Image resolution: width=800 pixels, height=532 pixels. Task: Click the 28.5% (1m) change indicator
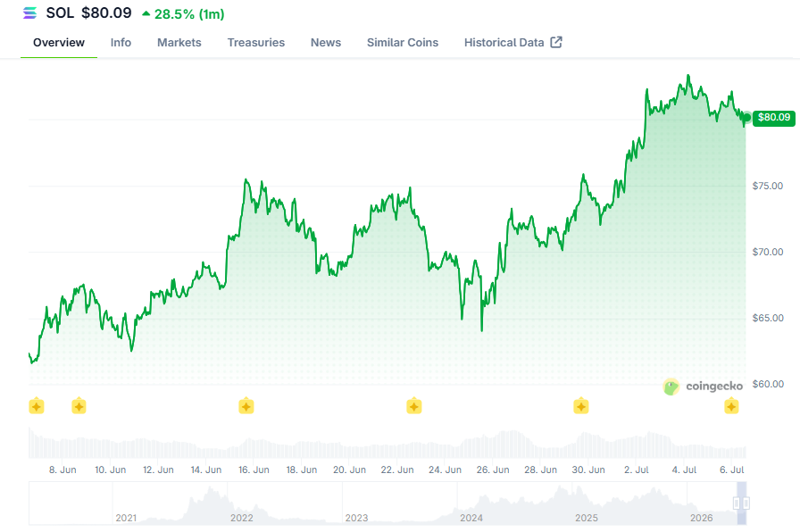coord(183,13)
